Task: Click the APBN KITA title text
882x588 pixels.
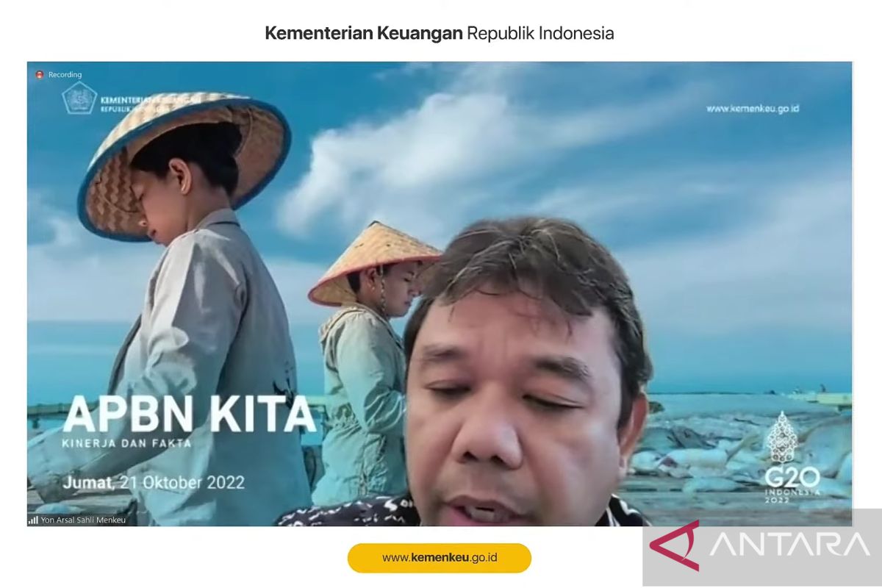Action: tap(189, 416)
